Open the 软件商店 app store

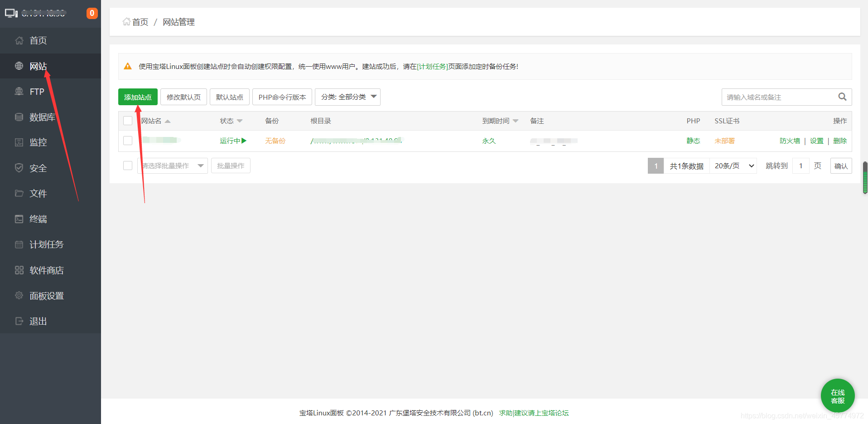click(x=48, y=270)
